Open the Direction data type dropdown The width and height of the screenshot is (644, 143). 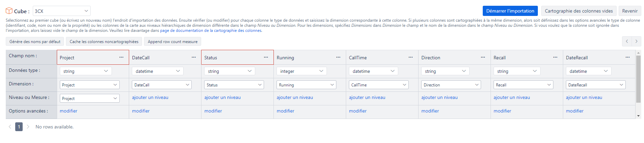(445, 71)
